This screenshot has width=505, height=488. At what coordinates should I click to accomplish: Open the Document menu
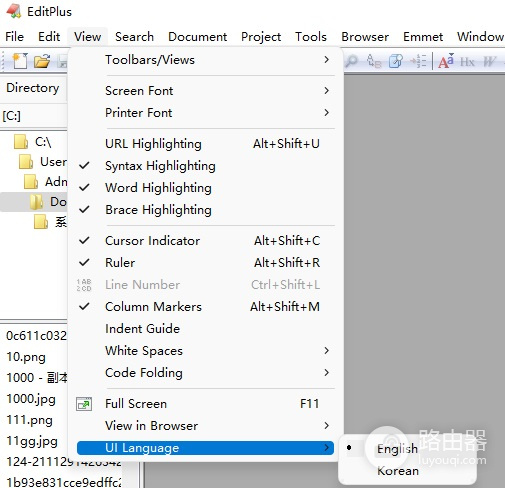tap(197, 36)
